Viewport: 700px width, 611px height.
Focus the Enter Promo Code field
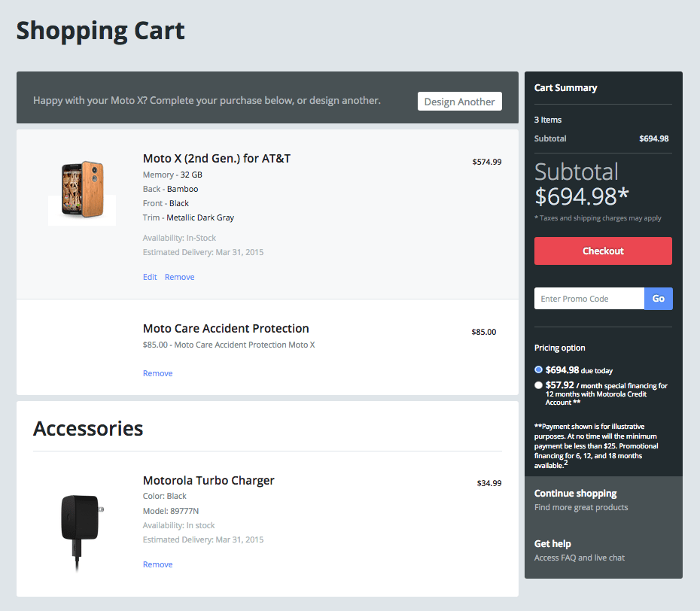pos(589,299)
